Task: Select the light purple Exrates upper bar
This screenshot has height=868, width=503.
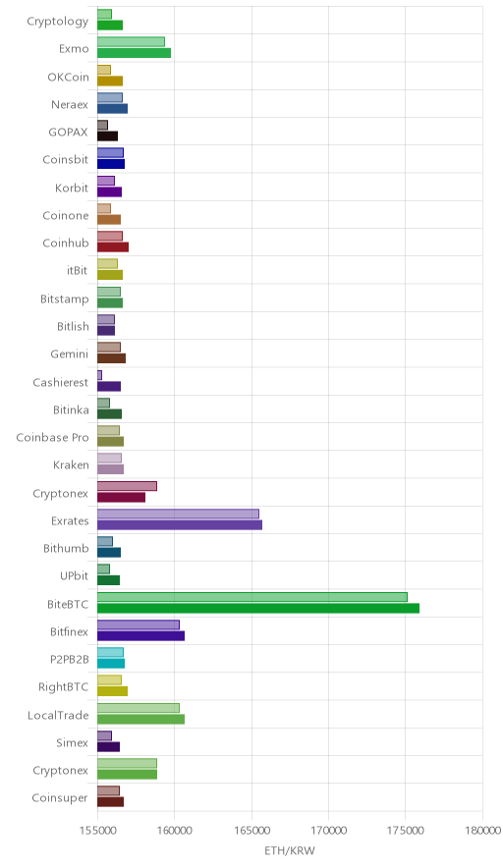Action: point(178,514)
